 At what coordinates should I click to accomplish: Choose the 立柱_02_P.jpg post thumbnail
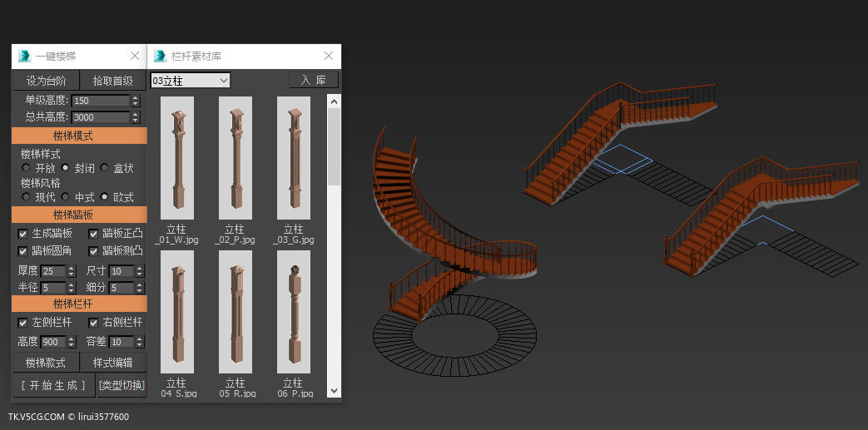[235, 157]
